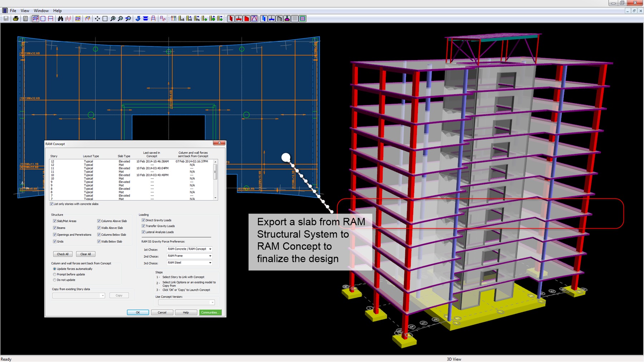644x362 pixels.
Task: Select the four-arrow pan tool
Action: pyautogui.click(x=97, y=19)
